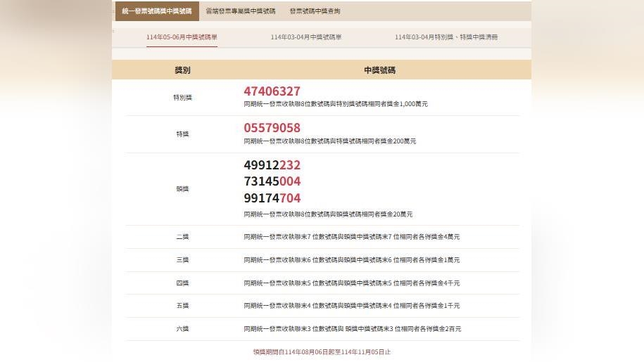Select the first prize number 73145004
The height and width of the screenshot is (362, 644).
point(272,181)
